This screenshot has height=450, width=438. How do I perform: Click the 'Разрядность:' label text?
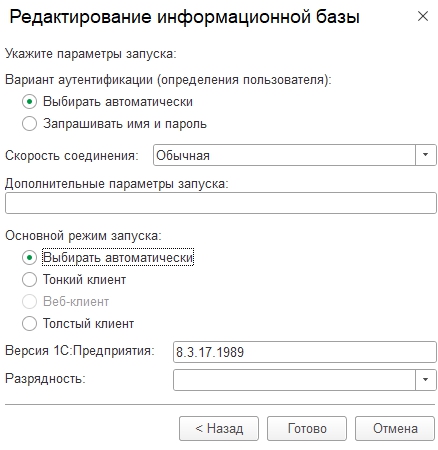(45, 379)
